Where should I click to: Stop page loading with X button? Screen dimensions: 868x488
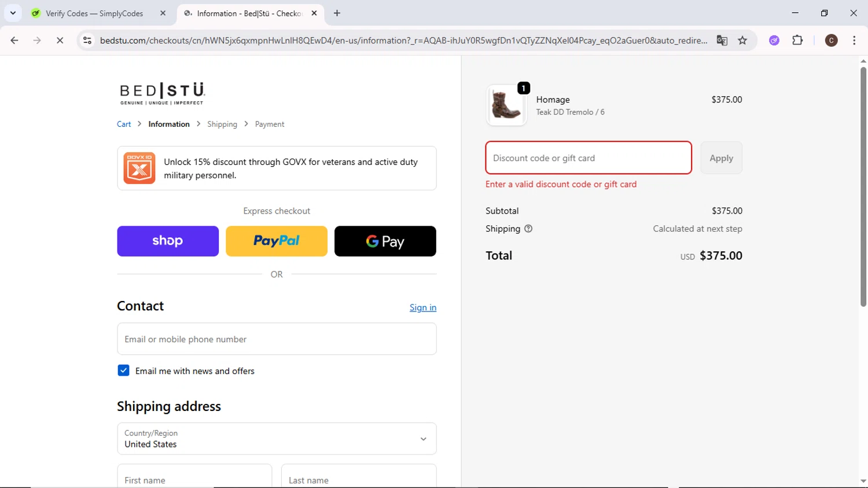(60, 41)
